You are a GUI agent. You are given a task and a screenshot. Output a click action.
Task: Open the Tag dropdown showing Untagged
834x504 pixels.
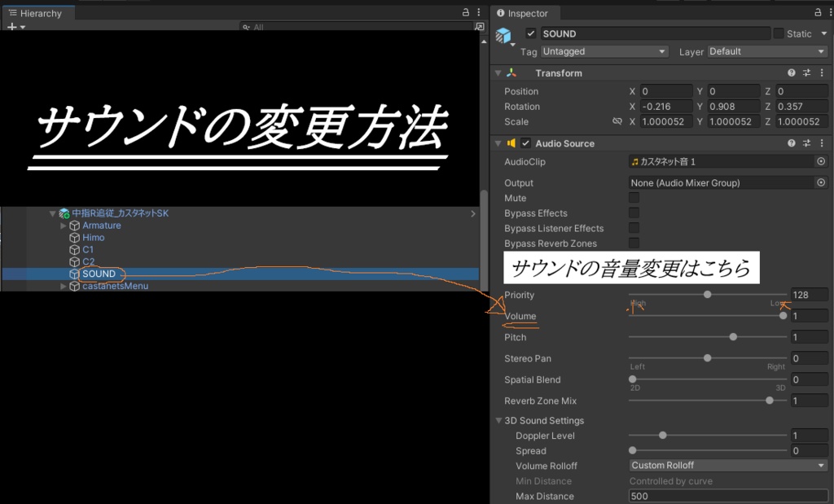pos(604,51)
